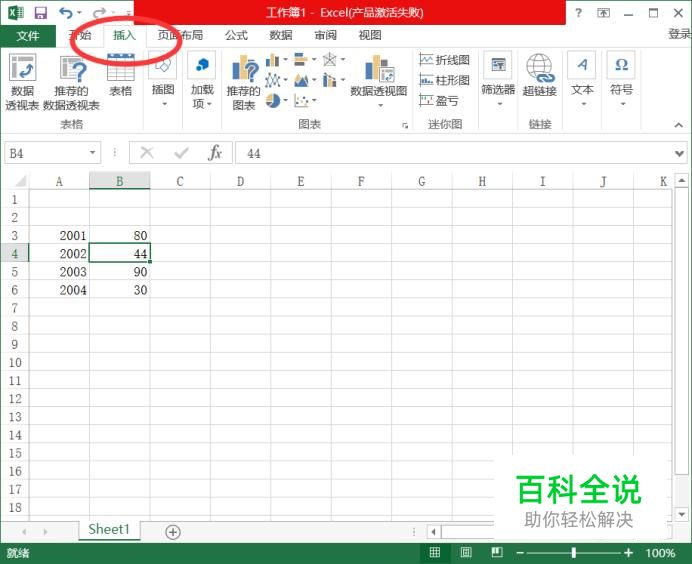
Task: Expand the Name Box dropdown arrow
Action: (92, 153)
